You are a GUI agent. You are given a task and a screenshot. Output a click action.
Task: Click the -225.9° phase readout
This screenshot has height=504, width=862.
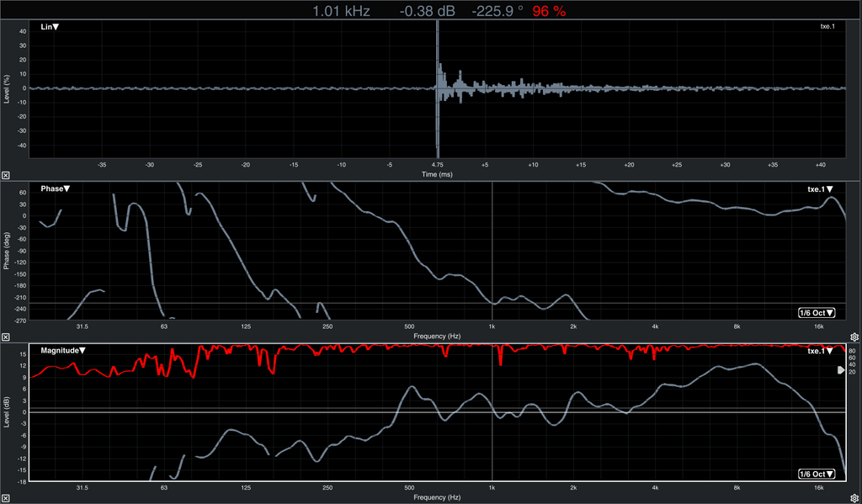497,11
